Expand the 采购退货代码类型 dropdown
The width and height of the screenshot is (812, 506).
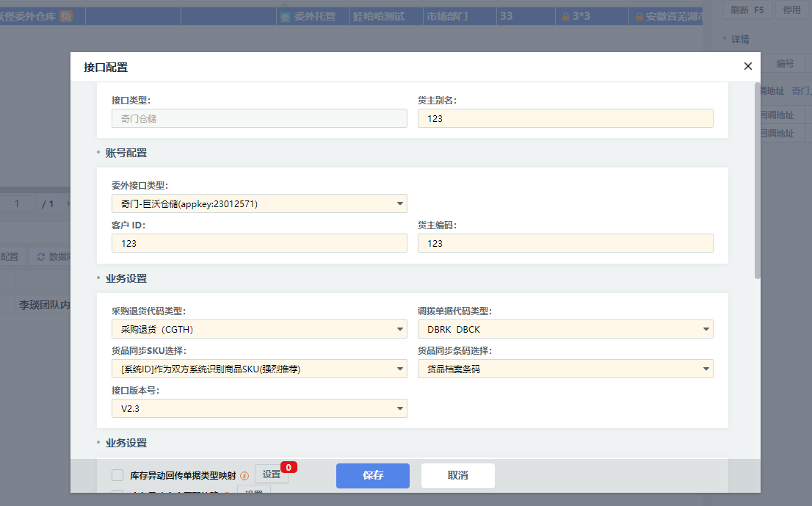tap(258, 329)
